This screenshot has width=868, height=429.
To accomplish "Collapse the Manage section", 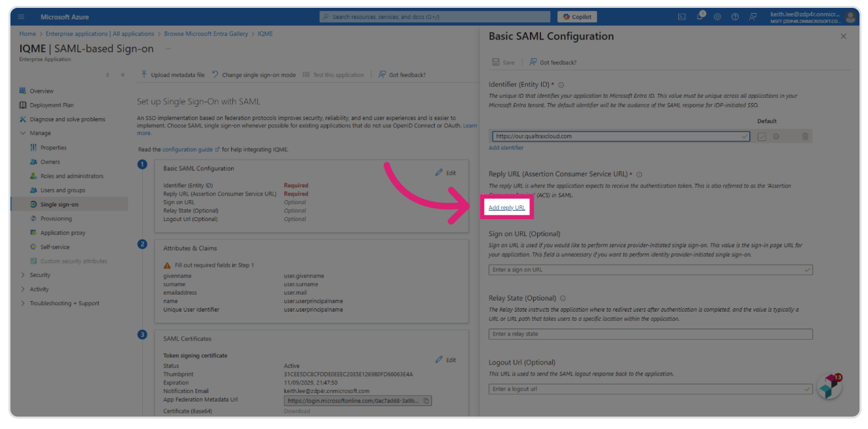I will pos(23,133).
